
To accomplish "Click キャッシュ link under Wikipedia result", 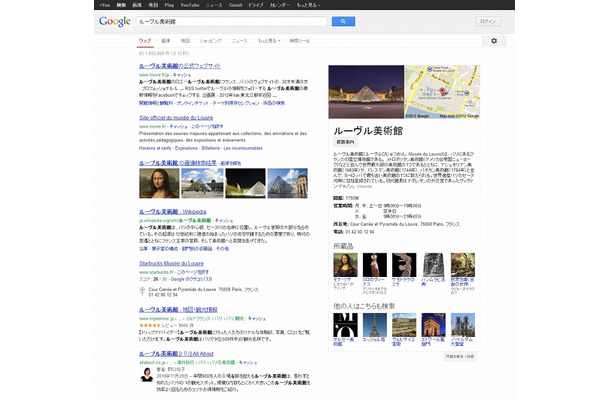I will (224, 221).
